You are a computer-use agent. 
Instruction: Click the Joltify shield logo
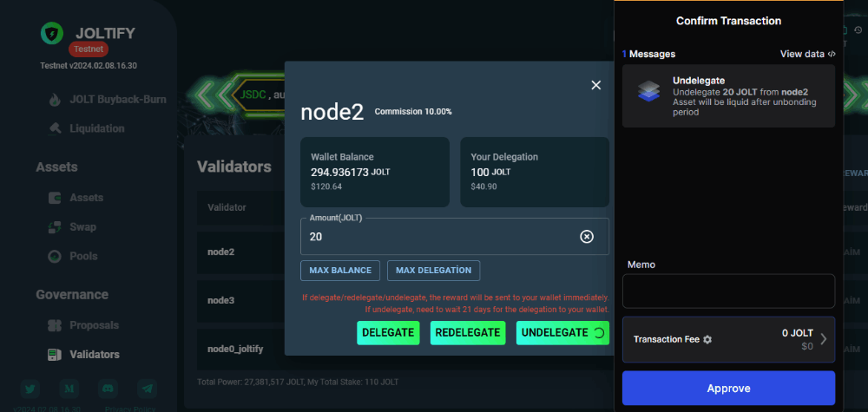52,33
